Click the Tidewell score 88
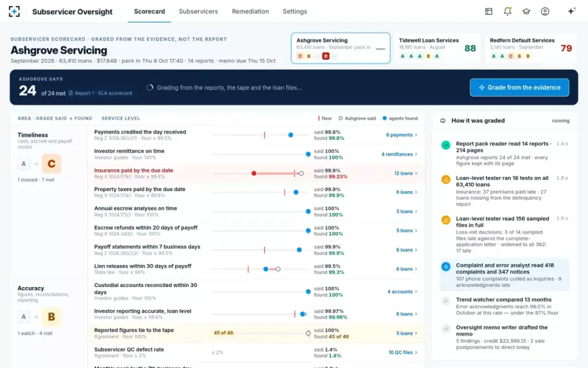This screenshot has width=588, height=368. coord(470,48)
